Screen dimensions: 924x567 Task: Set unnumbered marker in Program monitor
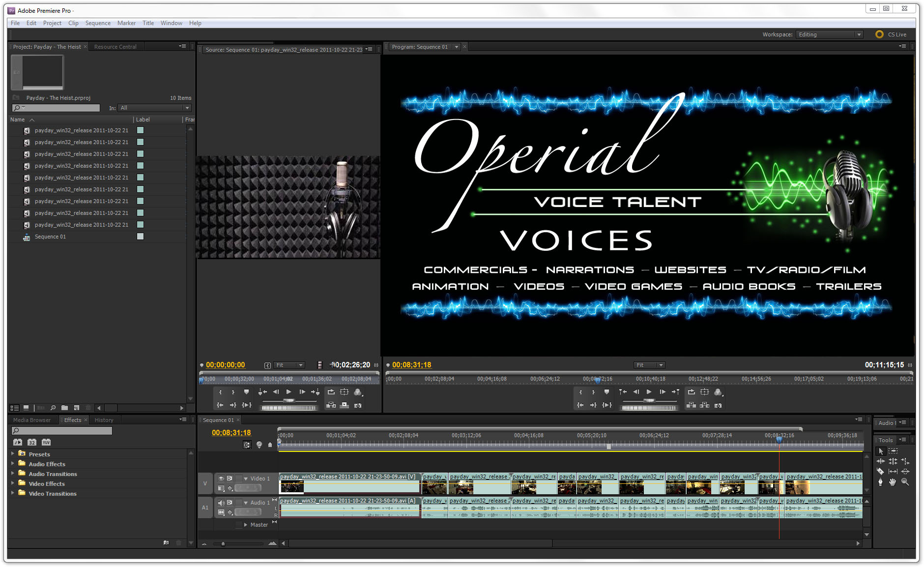[x=607, y=392]
